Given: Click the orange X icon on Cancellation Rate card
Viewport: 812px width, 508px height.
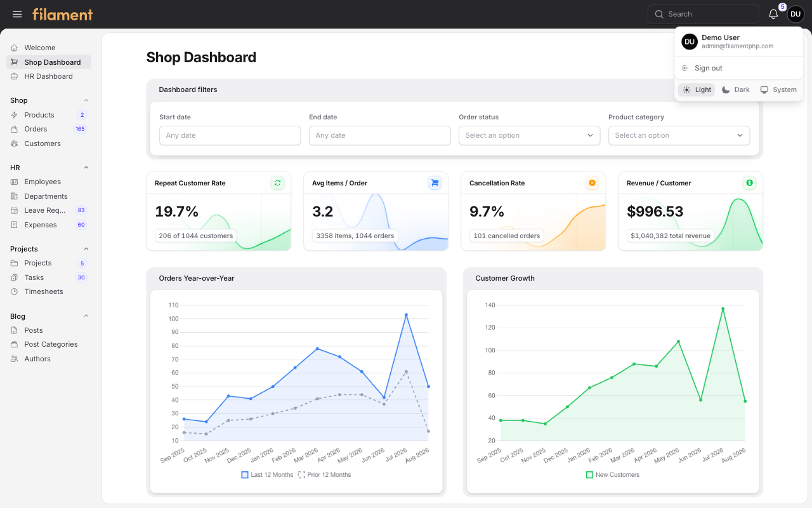Looking at the screenshot, I should [592, 183].
